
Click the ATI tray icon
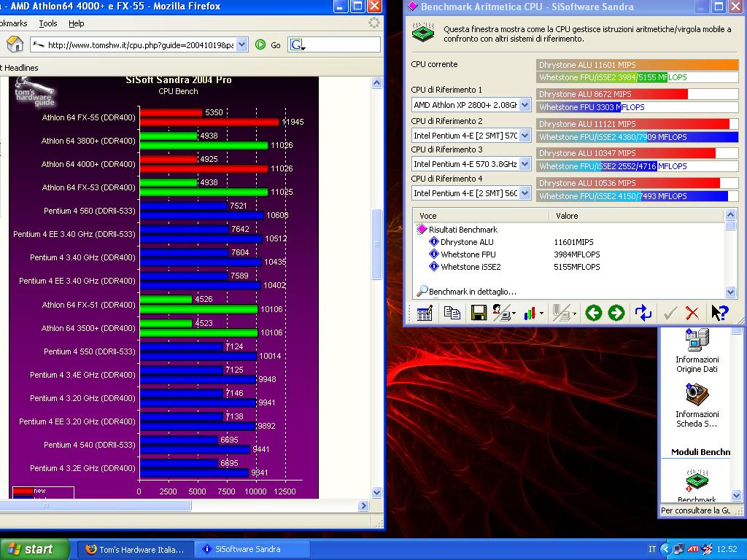click(693, 549)
